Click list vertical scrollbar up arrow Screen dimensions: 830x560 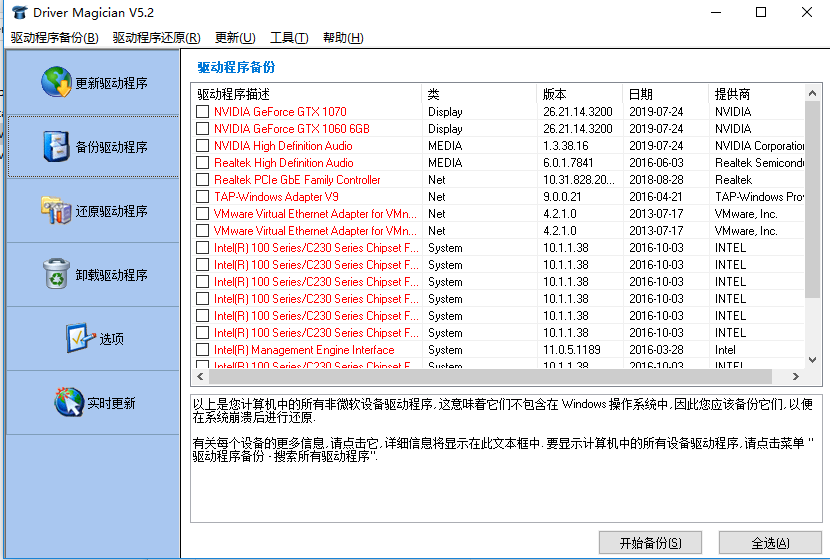pyautogui.click(x=813, y=93)
